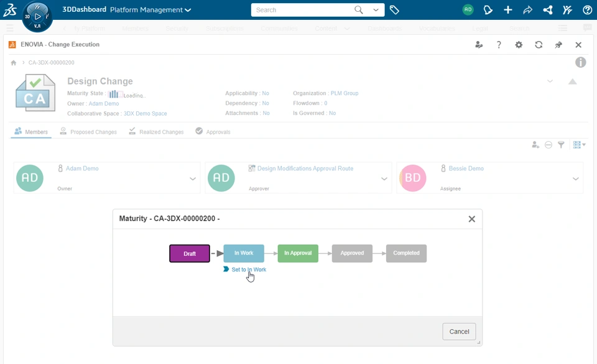Image resolution: width=597 pixels, height=364 pixels.
Task: Click Applicability No value
Action: (x=266, y=93)
